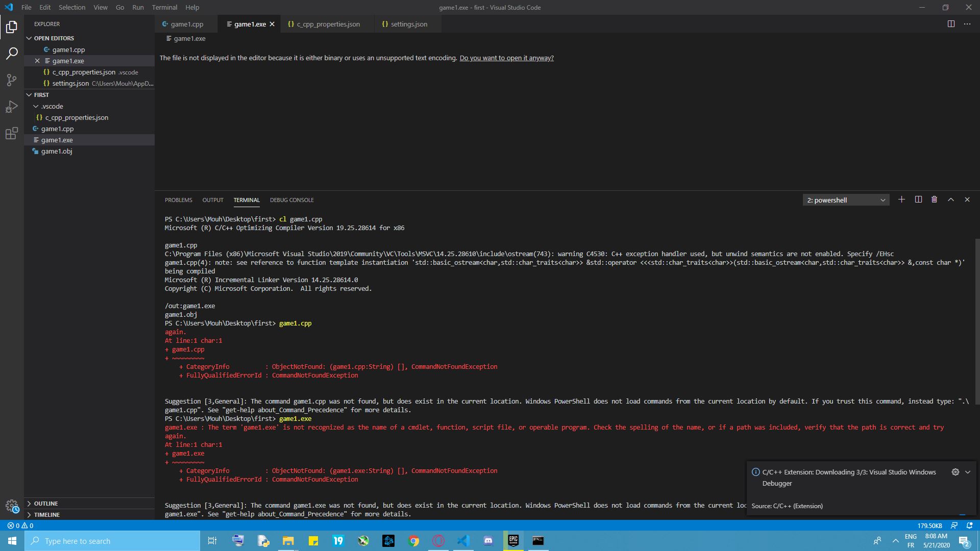Open Windows Start menu
This screenshot has width=980, height=551.
(12, 541)
